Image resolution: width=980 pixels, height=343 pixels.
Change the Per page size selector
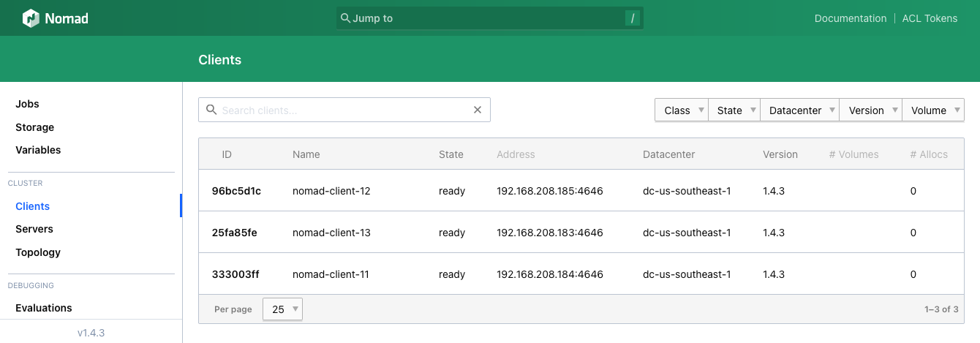282,309
